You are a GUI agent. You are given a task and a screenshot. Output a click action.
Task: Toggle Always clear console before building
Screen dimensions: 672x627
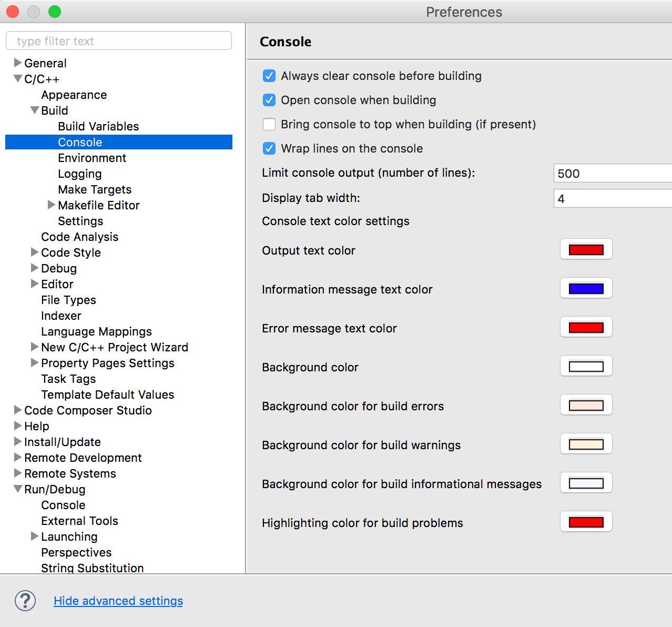pos(269,76)
